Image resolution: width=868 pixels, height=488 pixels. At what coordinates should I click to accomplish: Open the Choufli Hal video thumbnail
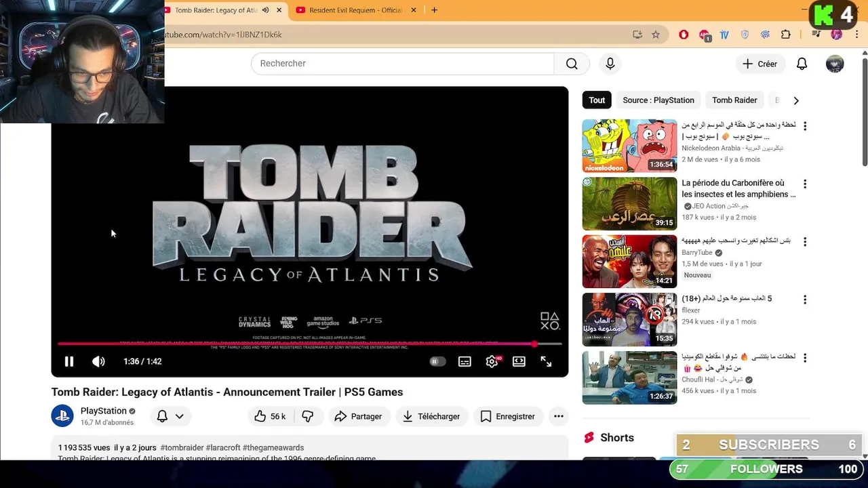pos(629,378)
